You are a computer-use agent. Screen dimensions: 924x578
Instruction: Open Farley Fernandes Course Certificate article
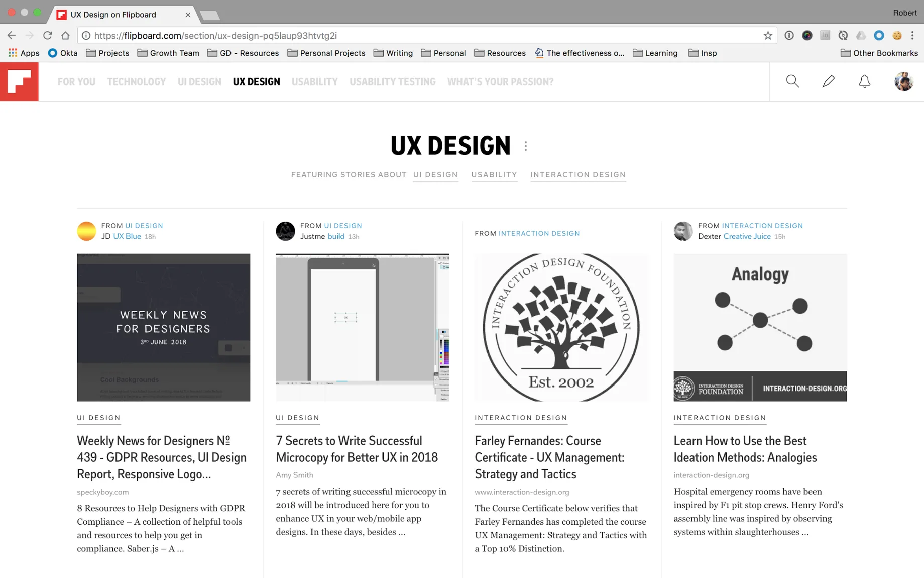pos(549,457)
